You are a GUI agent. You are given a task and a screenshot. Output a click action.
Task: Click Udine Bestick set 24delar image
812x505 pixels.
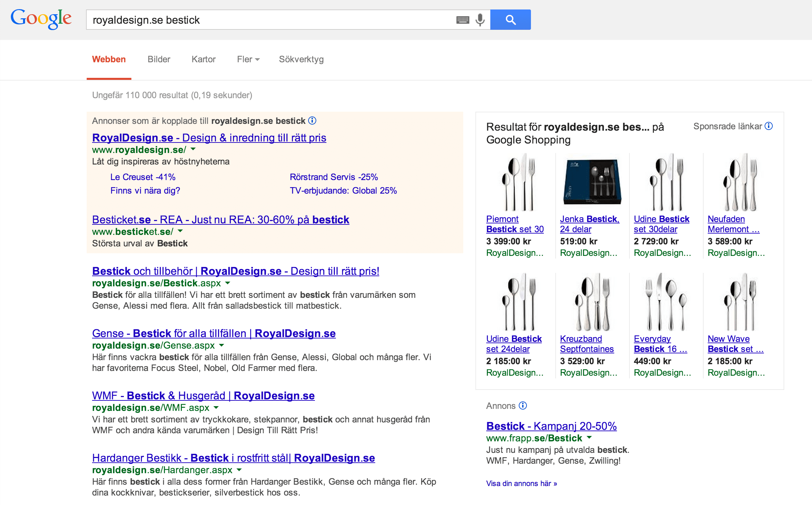pyautogui.click(x=518, y=302)
